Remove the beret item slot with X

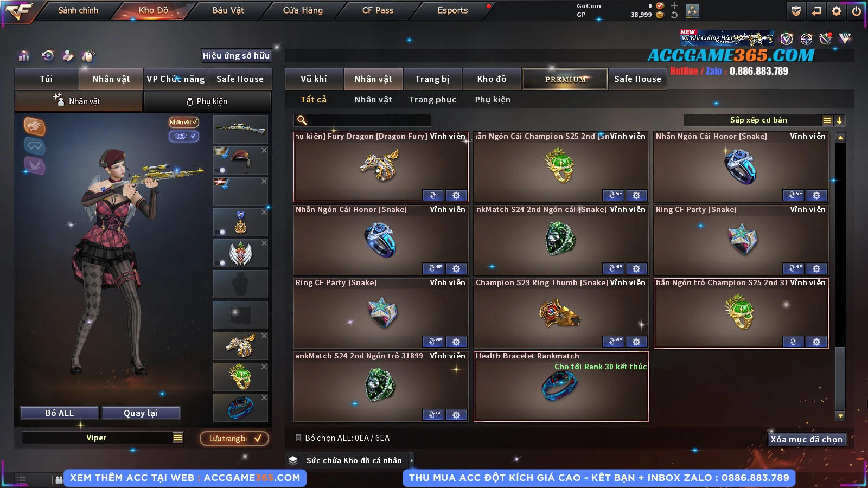[264, 150]
